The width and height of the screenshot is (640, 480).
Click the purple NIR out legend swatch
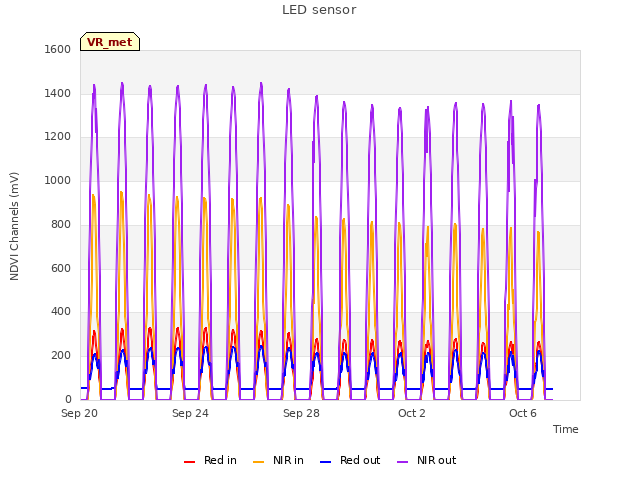402,462
